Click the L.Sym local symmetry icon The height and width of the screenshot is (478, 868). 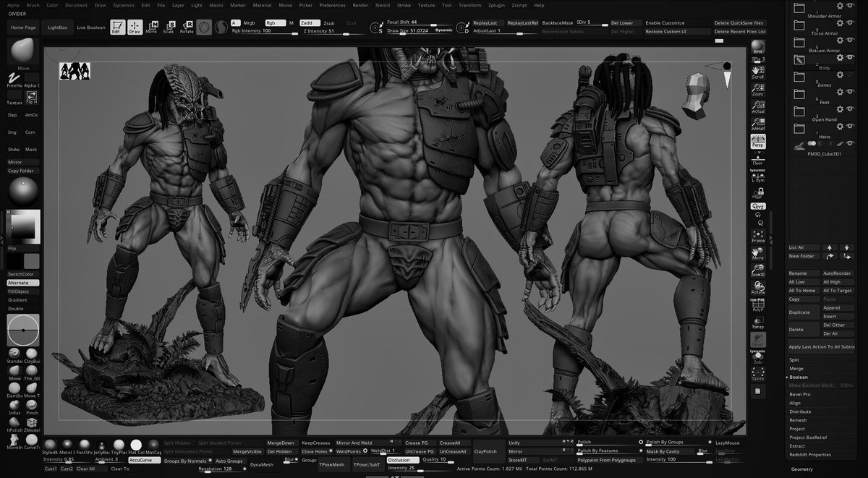[x=758, y=176]
